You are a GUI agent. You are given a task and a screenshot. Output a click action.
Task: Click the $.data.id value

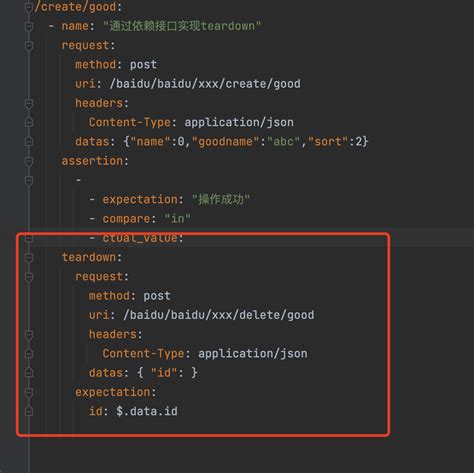(147, 411)
